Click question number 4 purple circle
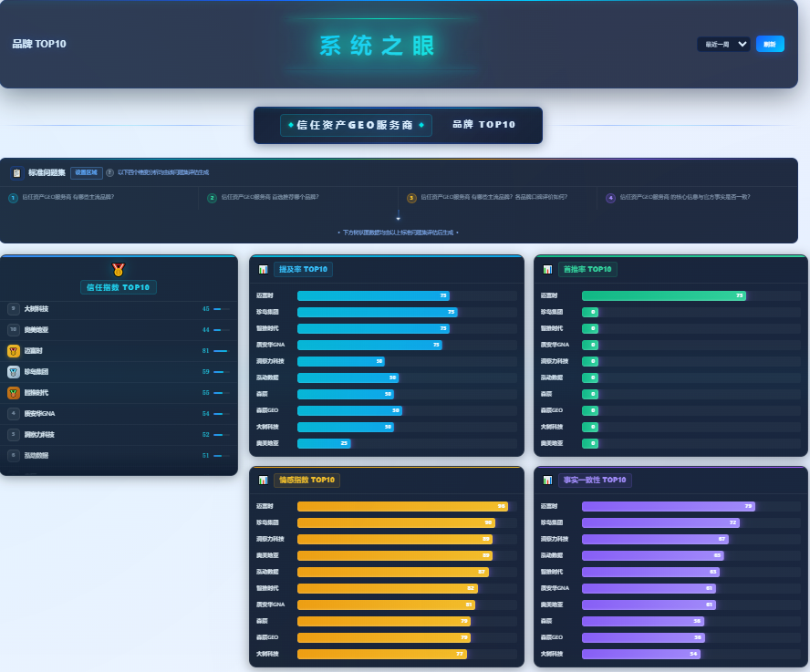 pos(610,198)
